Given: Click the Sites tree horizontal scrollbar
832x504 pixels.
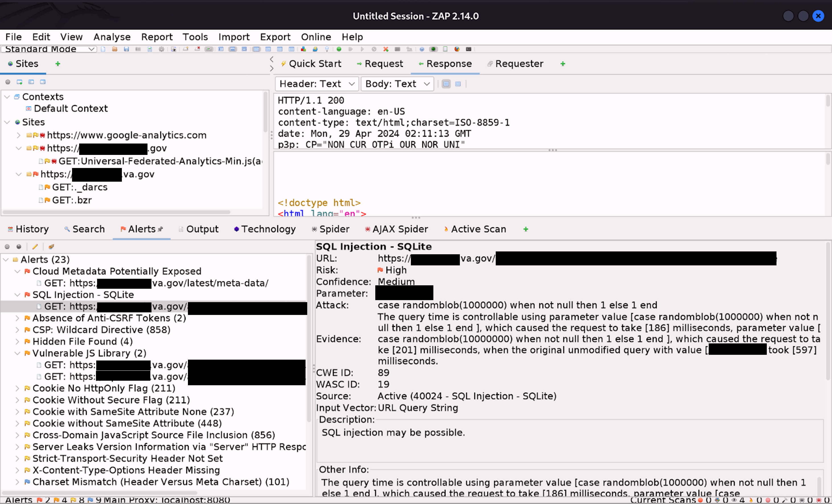Looking at the screenshot, I should tap(116, 212).
